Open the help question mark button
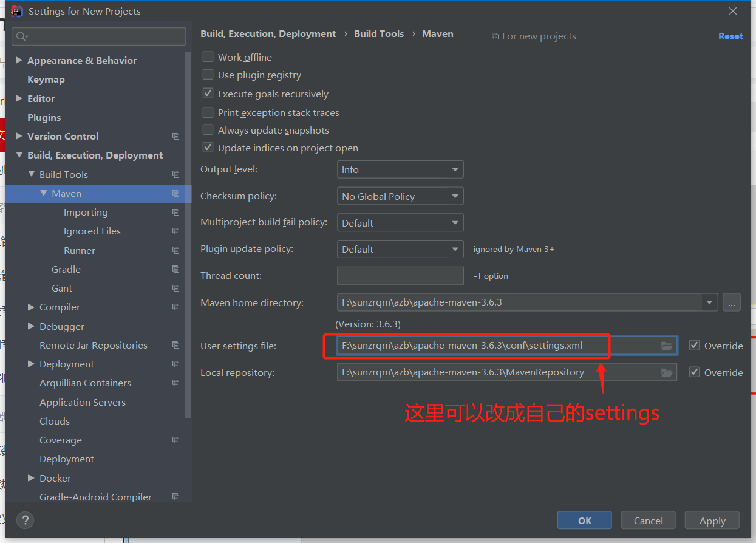 pos(25,520)
